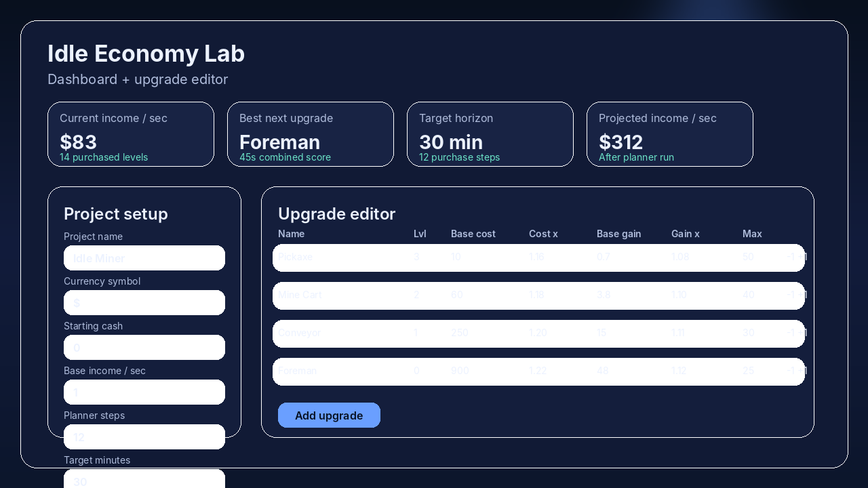Open the Best next upgrade Foreman card

[311, 134]
